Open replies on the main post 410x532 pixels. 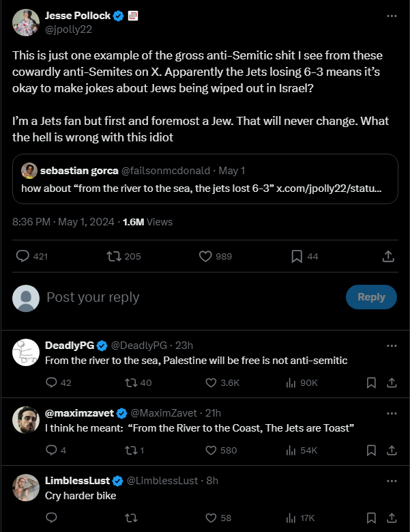23,256
